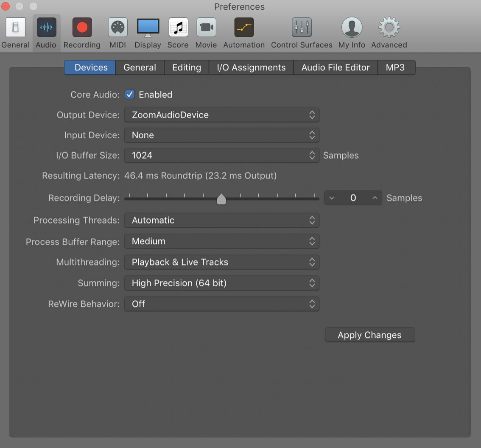Close the Preferences window
Screen dimensions: 481x448
pyautogui.click(x=6, y=6)
